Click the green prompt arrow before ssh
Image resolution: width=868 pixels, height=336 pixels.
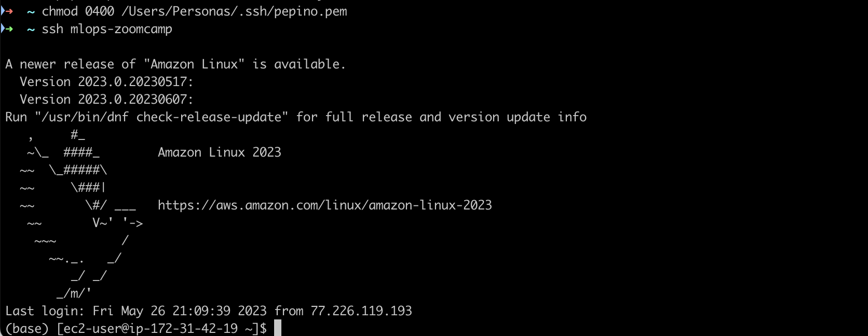pyautogui.click(x=8, y=29)
